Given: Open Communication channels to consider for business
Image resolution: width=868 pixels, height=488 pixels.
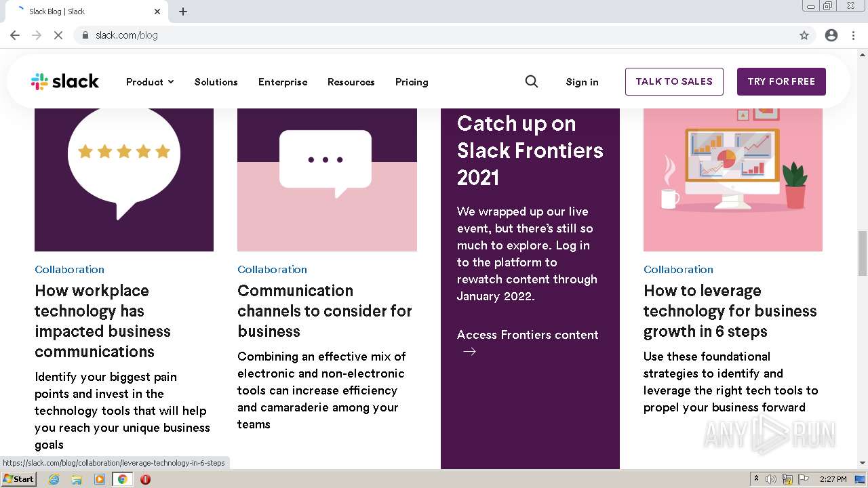Looking at the screenshot, I should coord(325,310).
